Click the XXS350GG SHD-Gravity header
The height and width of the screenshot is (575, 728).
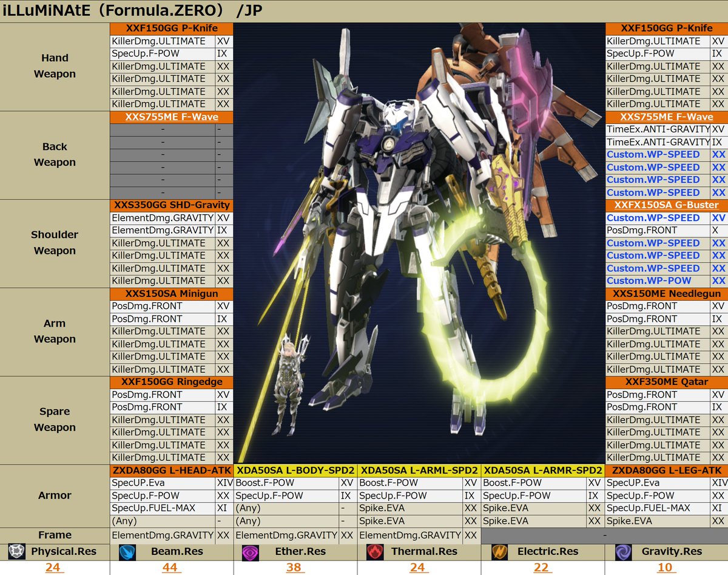tap(172, 205)
